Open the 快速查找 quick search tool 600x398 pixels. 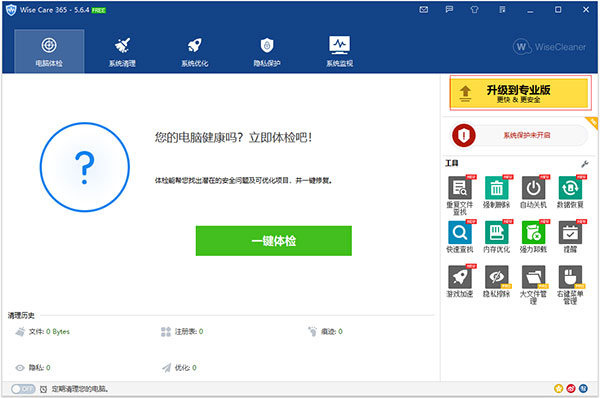point(460,236)
